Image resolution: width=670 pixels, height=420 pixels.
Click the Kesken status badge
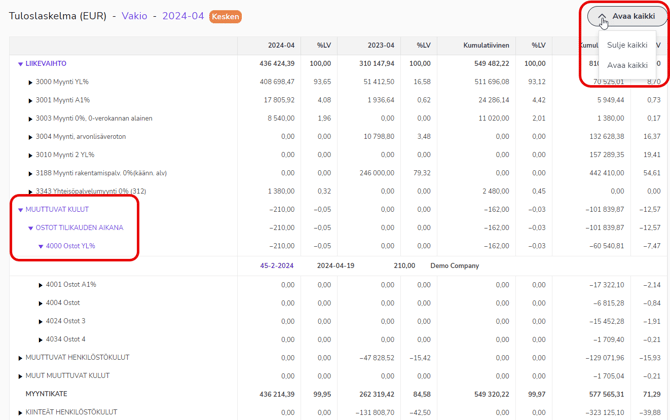(225, 17)
